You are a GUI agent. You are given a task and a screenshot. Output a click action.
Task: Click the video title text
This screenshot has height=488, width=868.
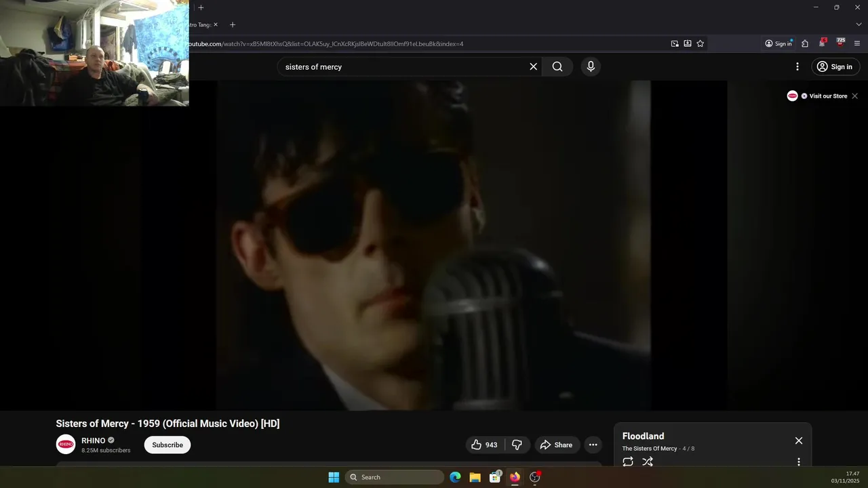coord(167,424)
